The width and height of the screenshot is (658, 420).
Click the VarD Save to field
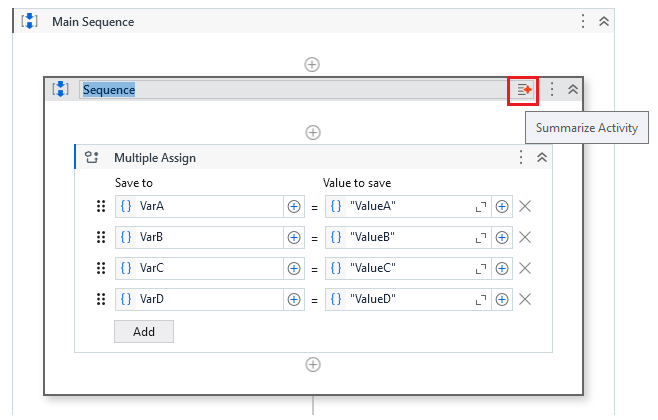209,300
